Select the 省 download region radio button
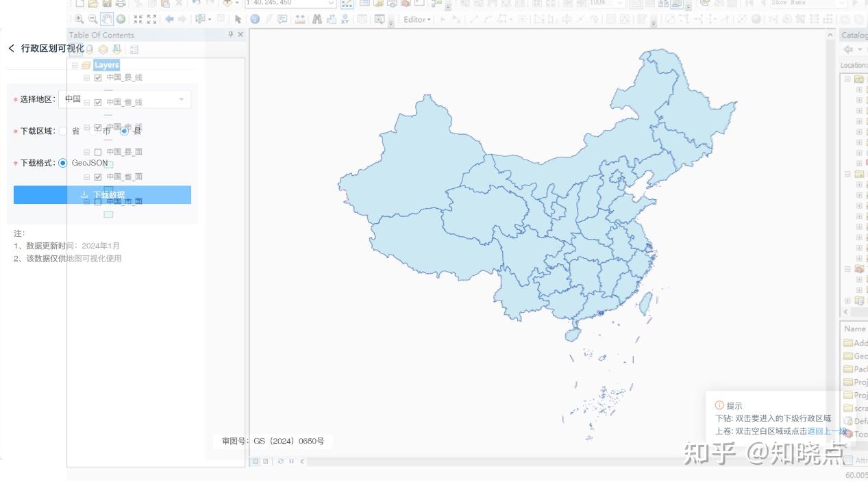This screenshot has height=488, width=868. coord(62,131)
